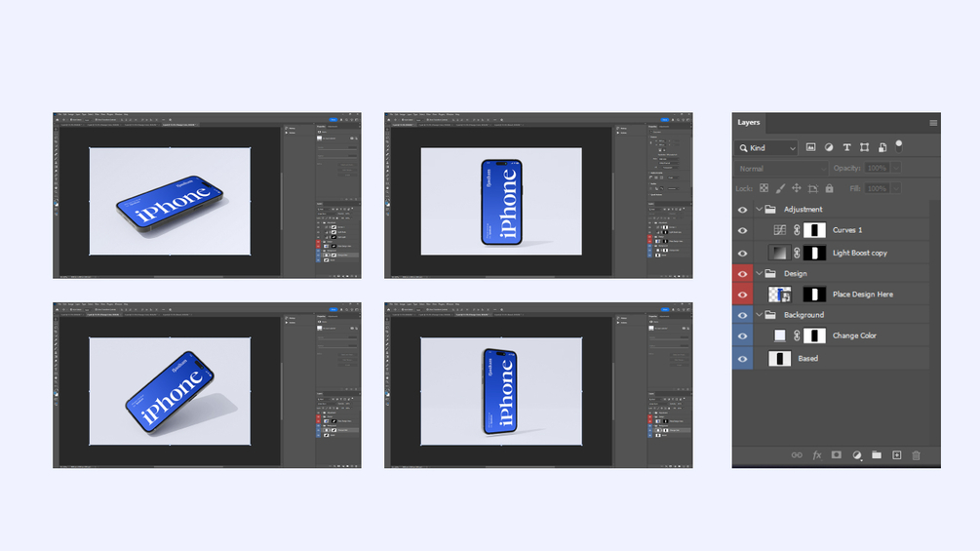Open the Layers panel menu
This screenshot has height=551, width=980.
tap(932, 123)
